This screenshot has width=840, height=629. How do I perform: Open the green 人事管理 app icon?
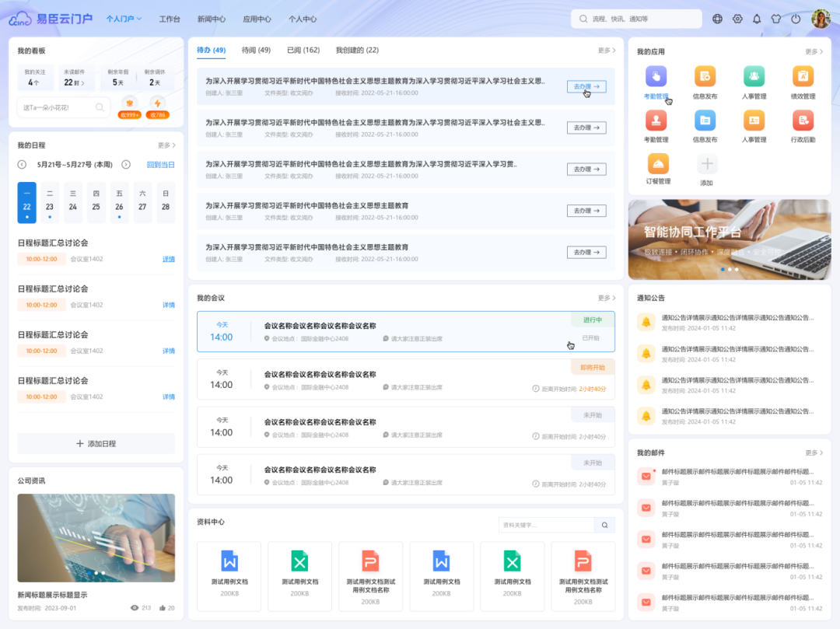[x=754, y=76]
